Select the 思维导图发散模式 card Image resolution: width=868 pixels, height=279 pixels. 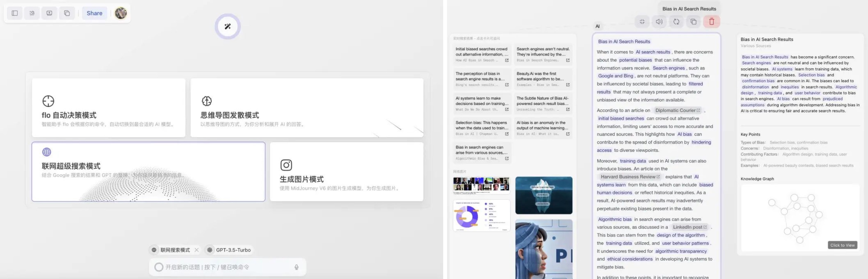click(307, 108)
